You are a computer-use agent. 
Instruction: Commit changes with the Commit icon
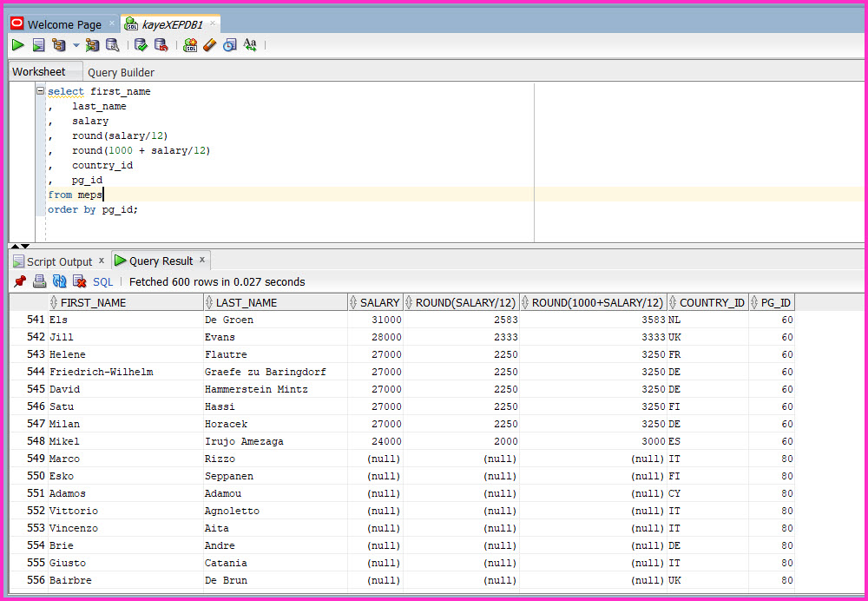point(141,45)
